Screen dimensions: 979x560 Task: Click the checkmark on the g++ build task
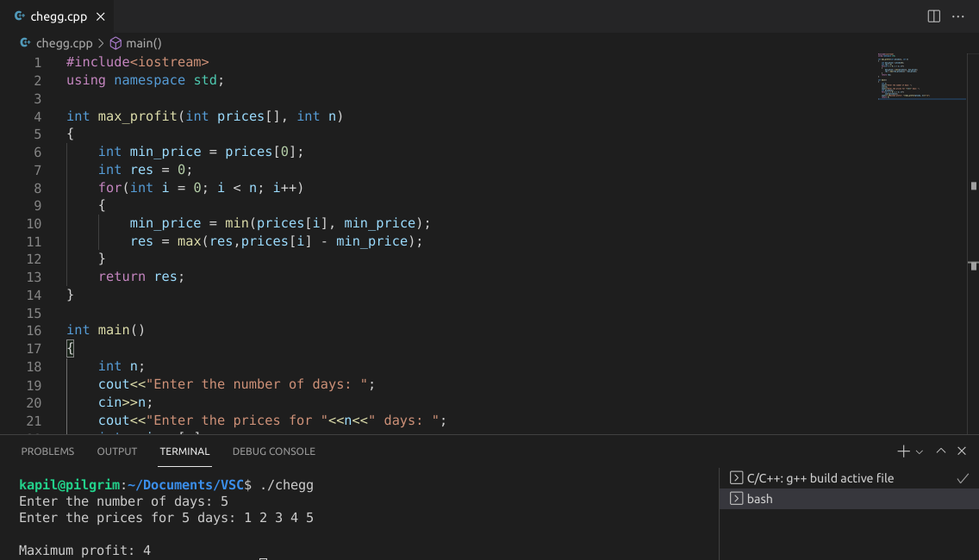pos(962,478)
